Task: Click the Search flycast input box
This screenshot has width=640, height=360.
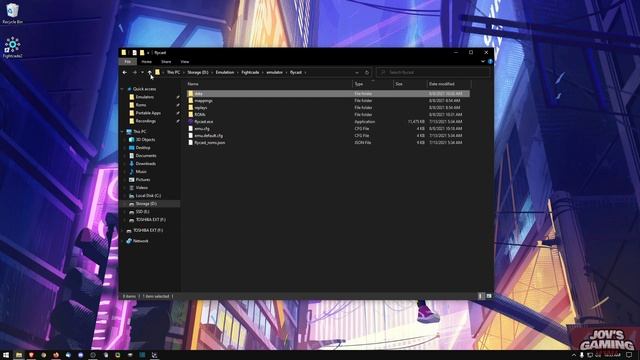Action: tap(433, 73)
